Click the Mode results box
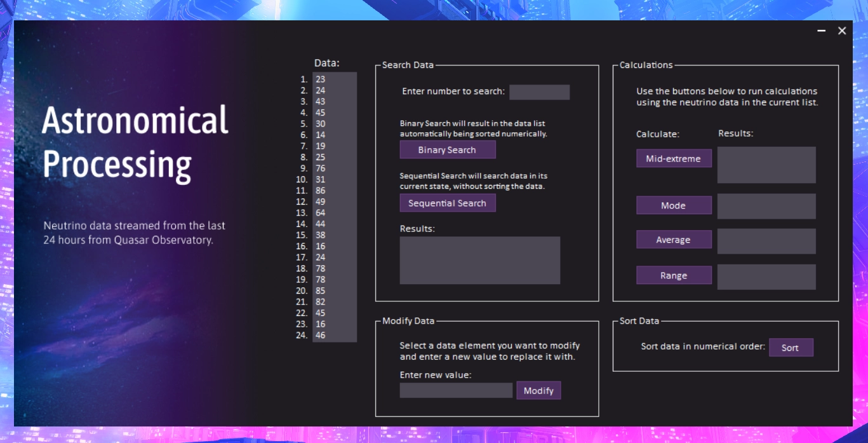This screenshot has width=868, height=443. [766, 207]
